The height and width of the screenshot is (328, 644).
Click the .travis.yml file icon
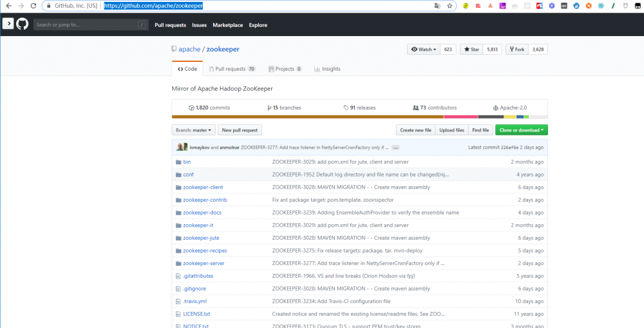coord(178,302)
